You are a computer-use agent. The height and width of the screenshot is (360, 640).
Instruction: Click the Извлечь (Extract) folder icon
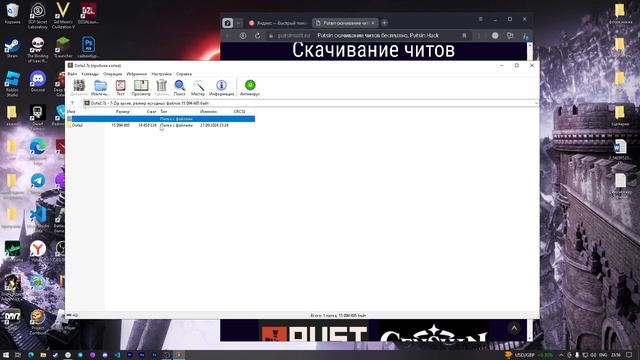coord(100,87)
